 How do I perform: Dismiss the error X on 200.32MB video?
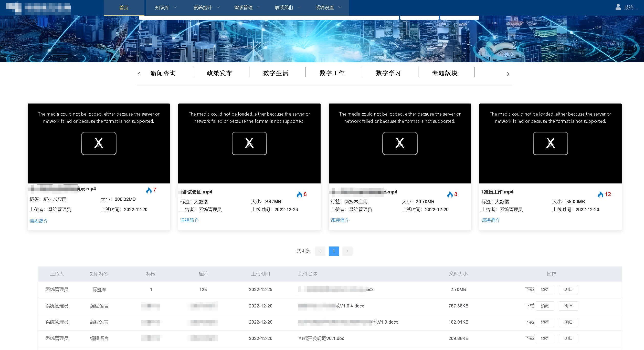(x=99, y=143)
